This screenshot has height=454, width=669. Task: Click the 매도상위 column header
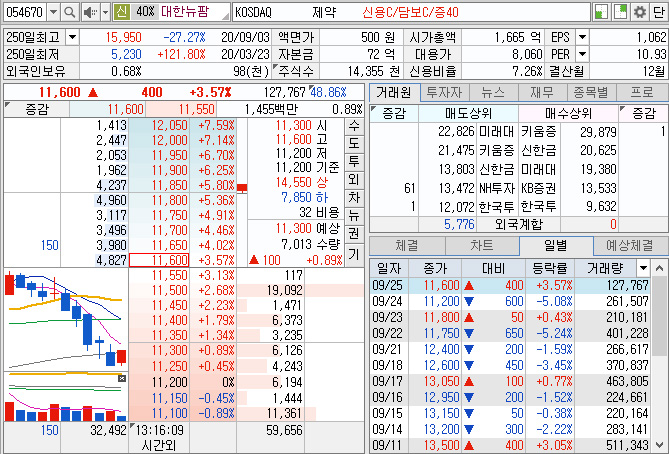468,114
